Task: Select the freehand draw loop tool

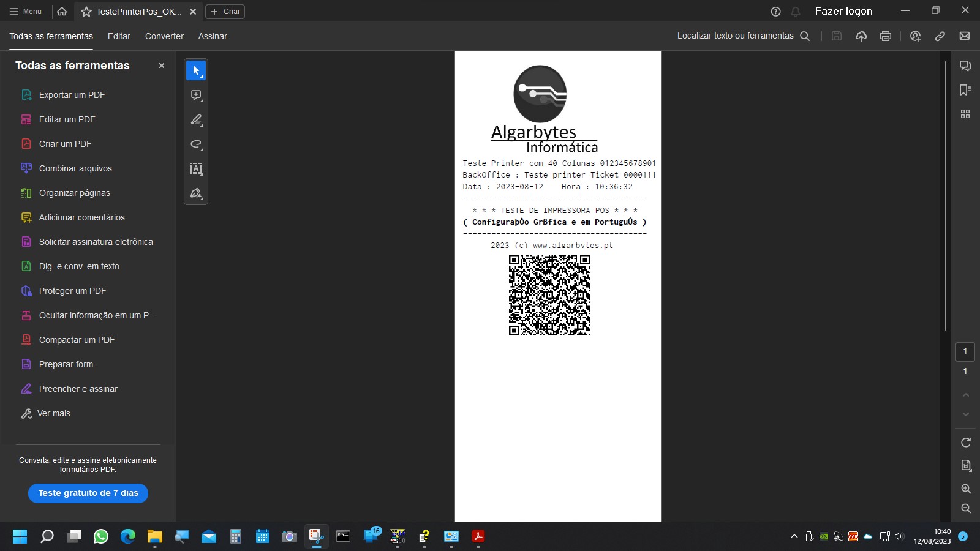Action: coord(196,144)
